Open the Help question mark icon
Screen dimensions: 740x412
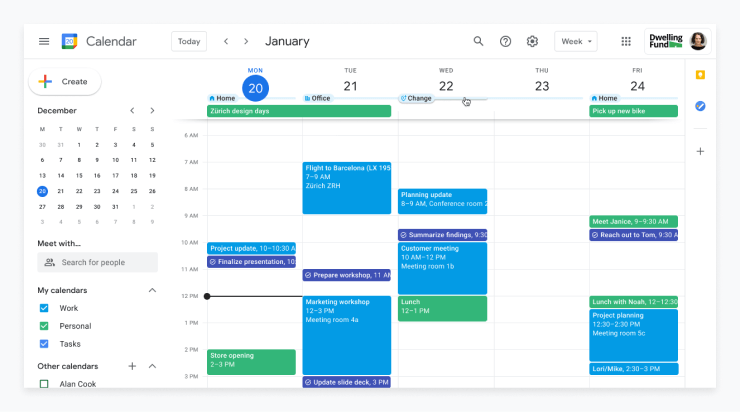tap(505, 42)
